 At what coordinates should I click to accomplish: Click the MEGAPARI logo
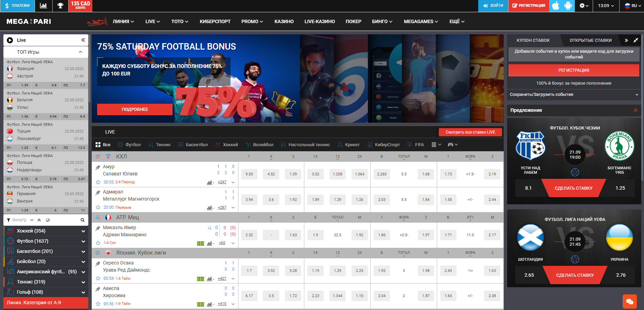click(x=29, y=21)
